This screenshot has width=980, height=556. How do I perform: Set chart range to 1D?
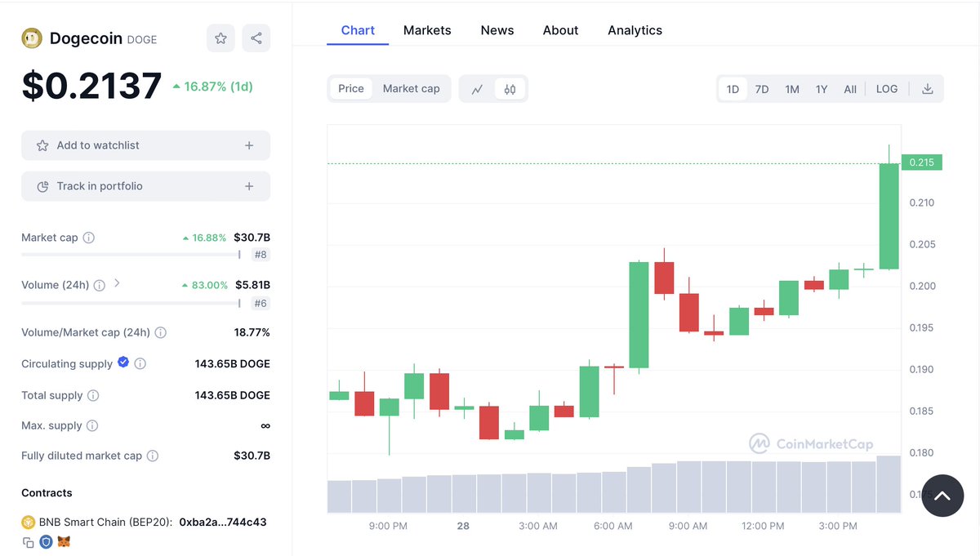coord(733,89)
